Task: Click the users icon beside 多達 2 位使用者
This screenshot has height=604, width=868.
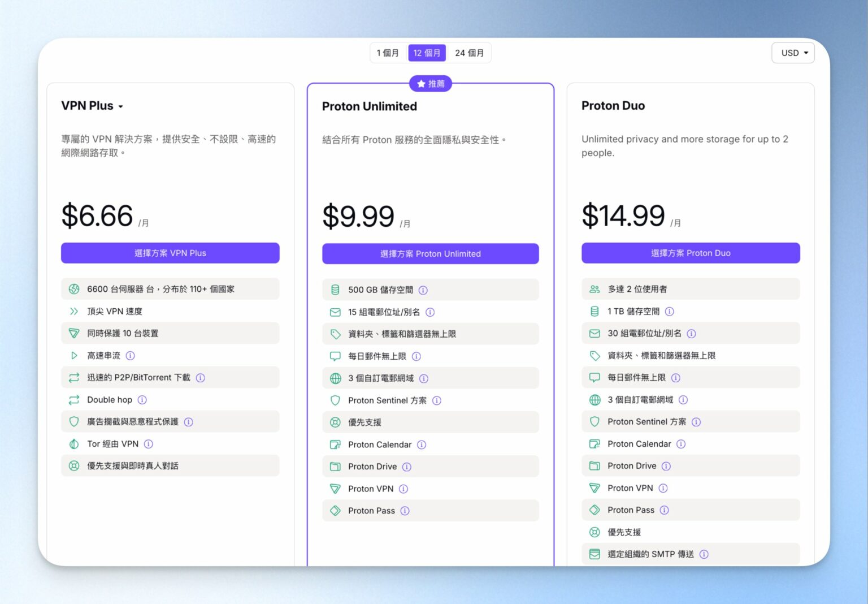Action: coord(594,288)
